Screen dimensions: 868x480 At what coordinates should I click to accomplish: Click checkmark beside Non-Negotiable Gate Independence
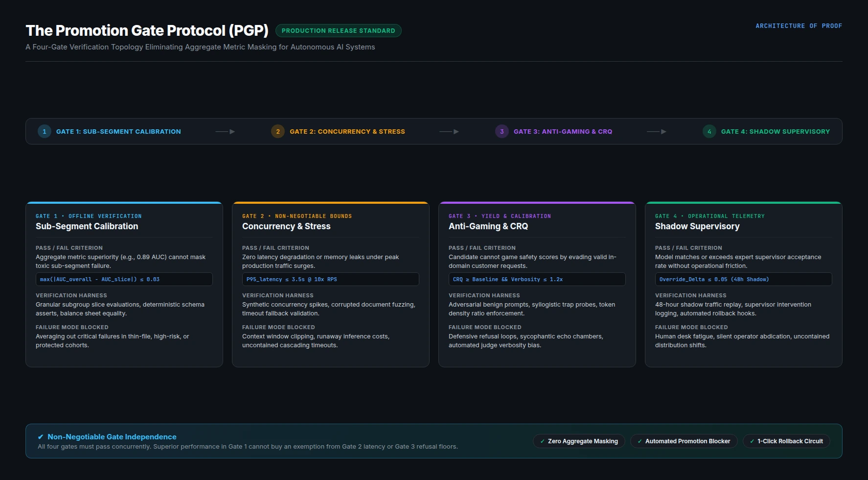[41, 437]
